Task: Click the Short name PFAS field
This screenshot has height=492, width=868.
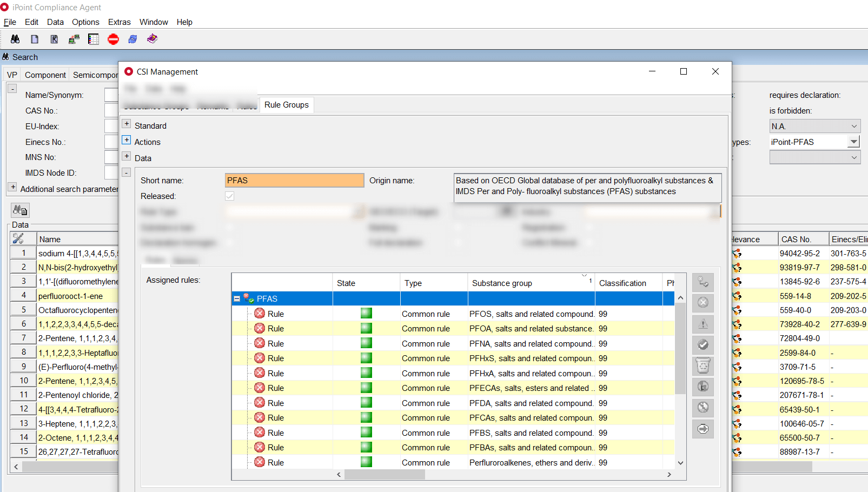Action: (294, 181)
